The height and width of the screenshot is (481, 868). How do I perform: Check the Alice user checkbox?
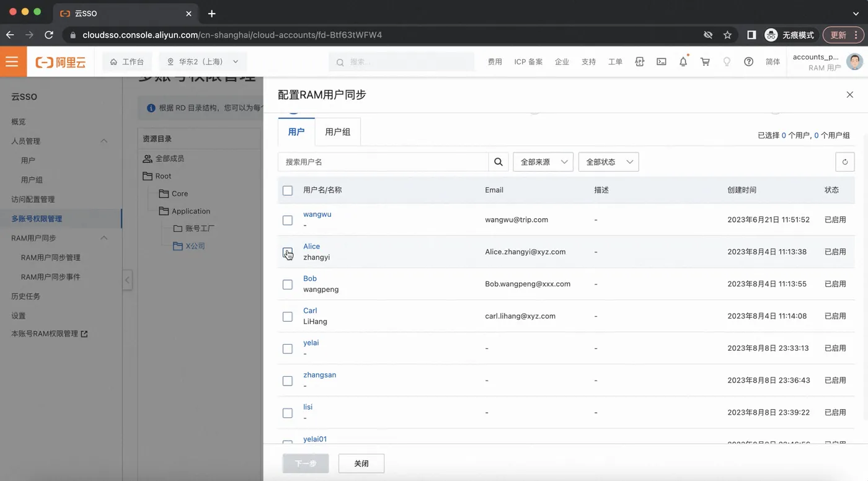[288, 252]
